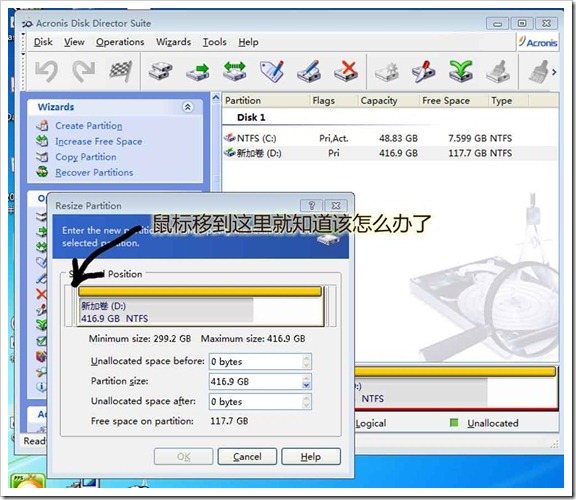Click Unallocated space after spinner arrows
The image size is (576, 500).
click(x=307, y=401)
